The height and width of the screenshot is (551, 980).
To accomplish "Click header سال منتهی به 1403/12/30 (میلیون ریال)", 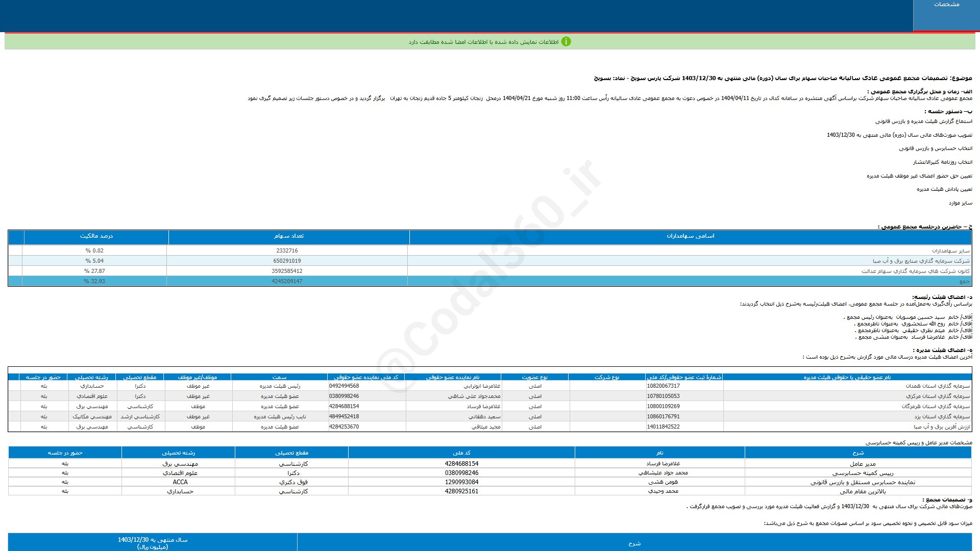I will (153, 543).
